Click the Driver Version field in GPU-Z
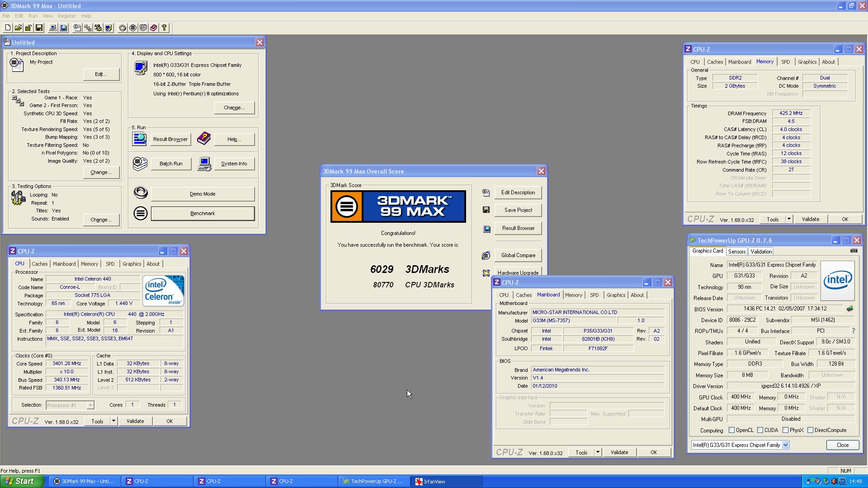 tap(791, 386)
